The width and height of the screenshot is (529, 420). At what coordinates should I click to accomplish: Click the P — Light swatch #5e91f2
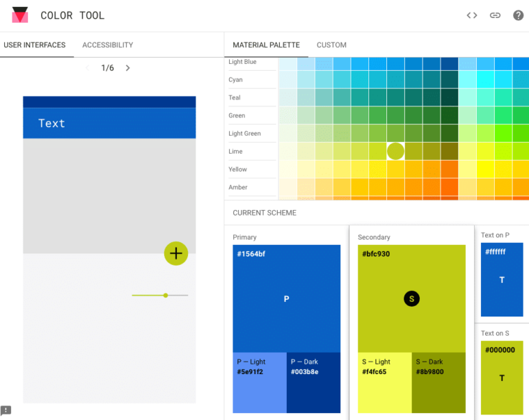[x=260, y=382]
